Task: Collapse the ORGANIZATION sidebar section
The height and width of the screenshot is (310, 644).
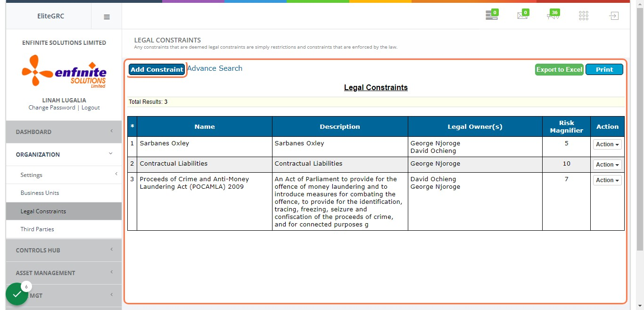Action: coord(64,154)
